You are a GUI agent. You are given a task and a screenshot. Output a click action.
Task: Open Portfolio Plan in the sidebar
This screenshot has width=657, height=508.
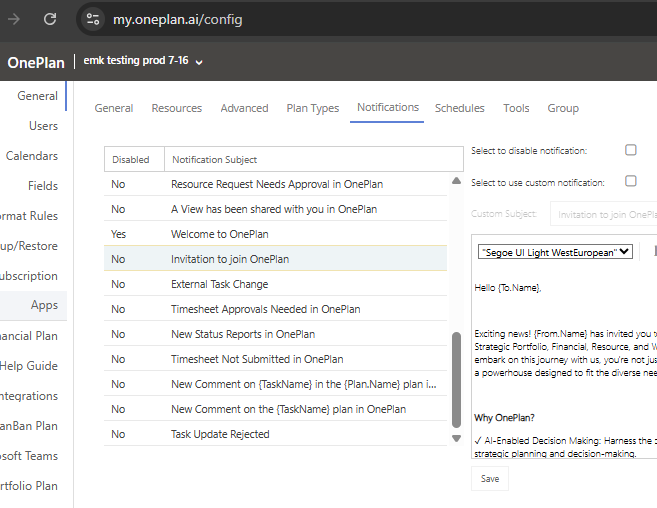(x=29, y=486)
